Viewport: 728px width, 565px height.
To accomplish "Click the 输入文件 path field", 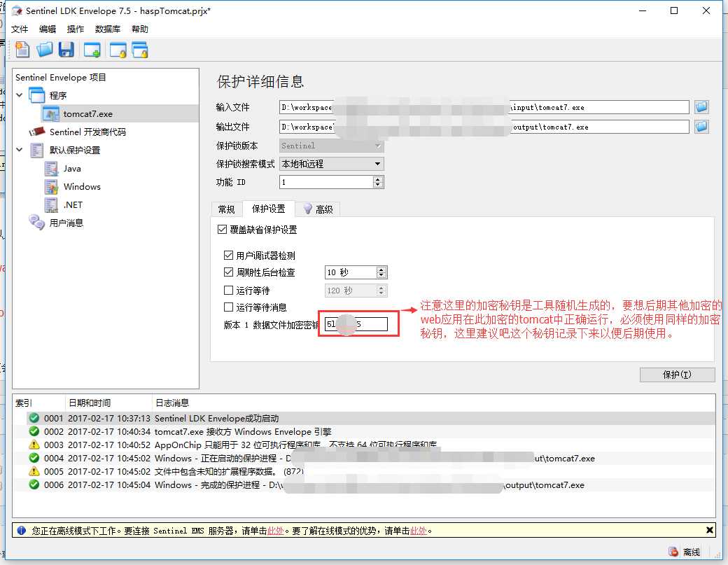I will point(484,107).
